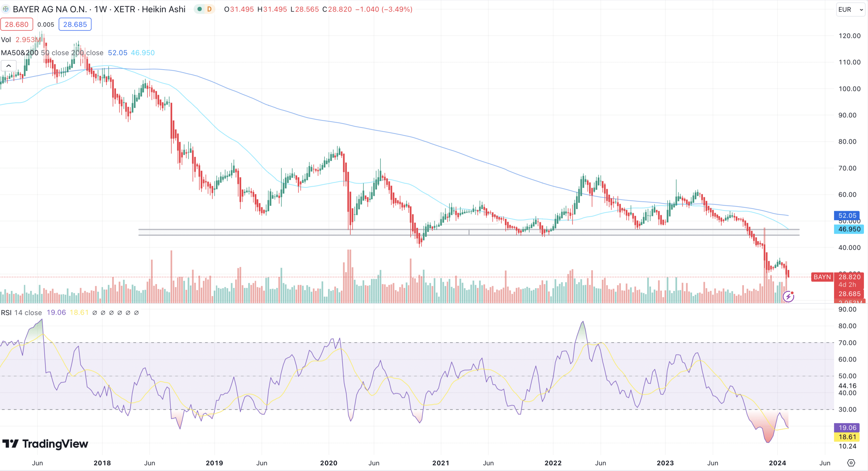The image size is (868, 471).
Task: Click the 2022 time axis label
Action: (553, 463)
